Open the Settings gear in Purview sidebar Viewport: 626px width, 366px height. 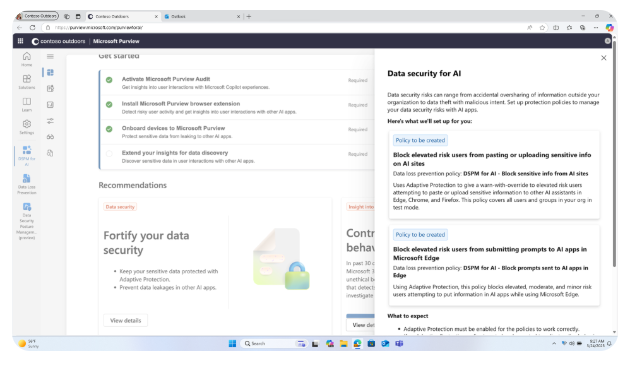pyautogui.click(x=27, y=127)
